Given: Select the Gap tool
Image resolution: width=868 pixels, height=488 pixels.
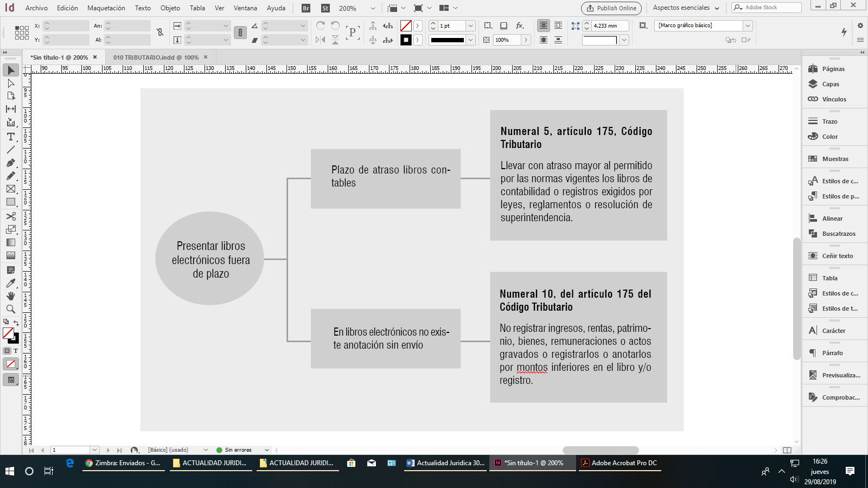Looking at the screenshot, I should click(11, 109).
